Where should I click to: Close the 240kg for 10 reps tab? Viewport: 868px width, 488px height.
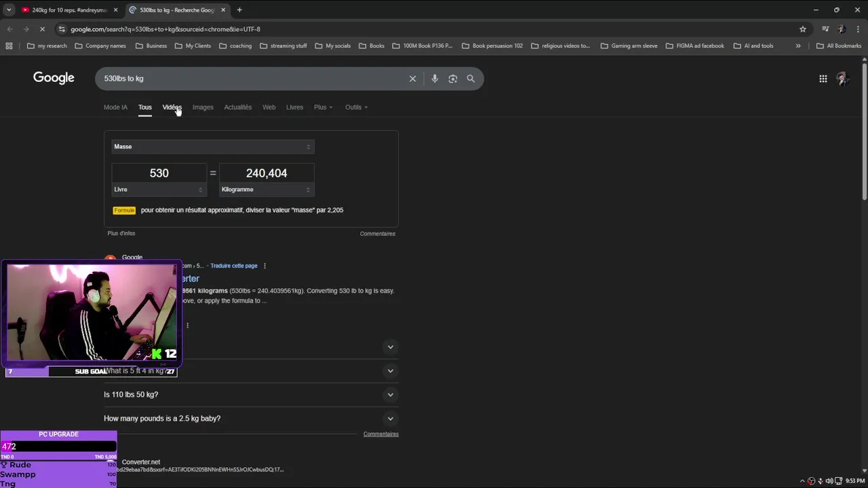115,10
